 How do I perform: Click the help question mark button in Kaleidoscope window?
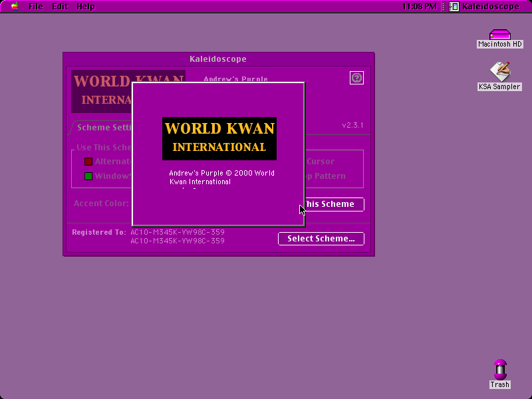(356, 78)
